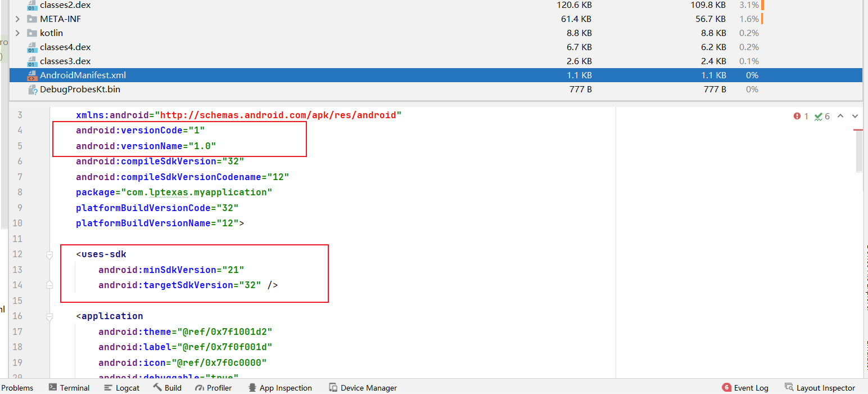Open the Terminal tool window
The width and height of the screenshot is (868, 394).
[69, 388]
